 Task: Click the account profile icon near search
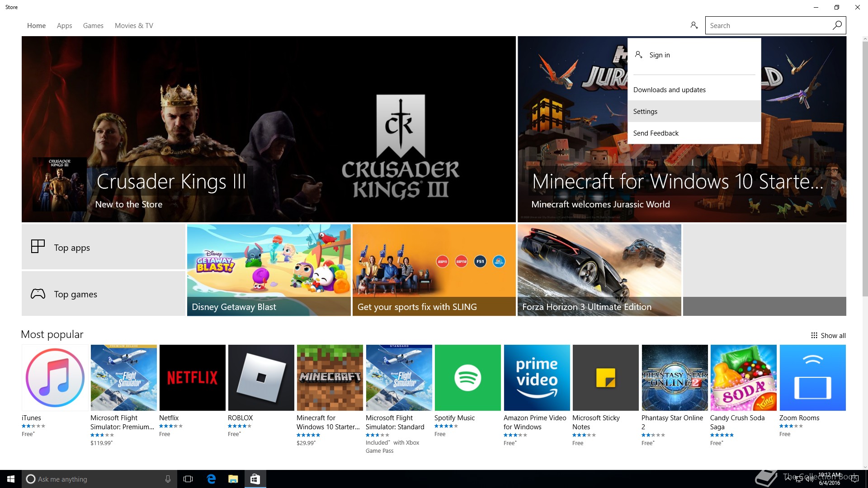[x=694, y=25]
